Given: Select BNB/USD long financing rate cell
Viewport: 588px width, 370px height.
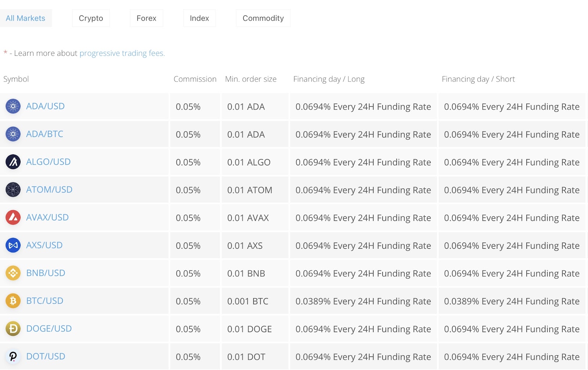Looking at the screenshot, I should click(363, 273).
